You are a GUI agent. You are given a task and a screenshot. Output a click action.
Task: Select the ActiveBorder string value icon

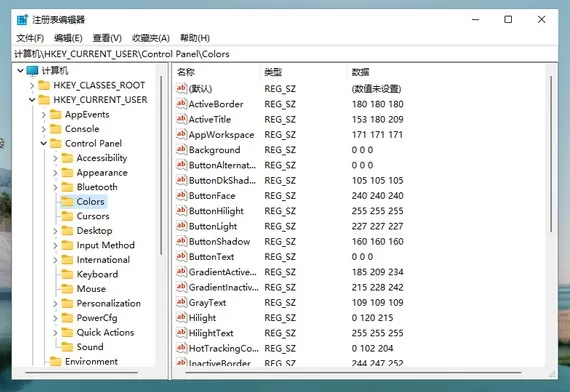[x=181, y=104]
